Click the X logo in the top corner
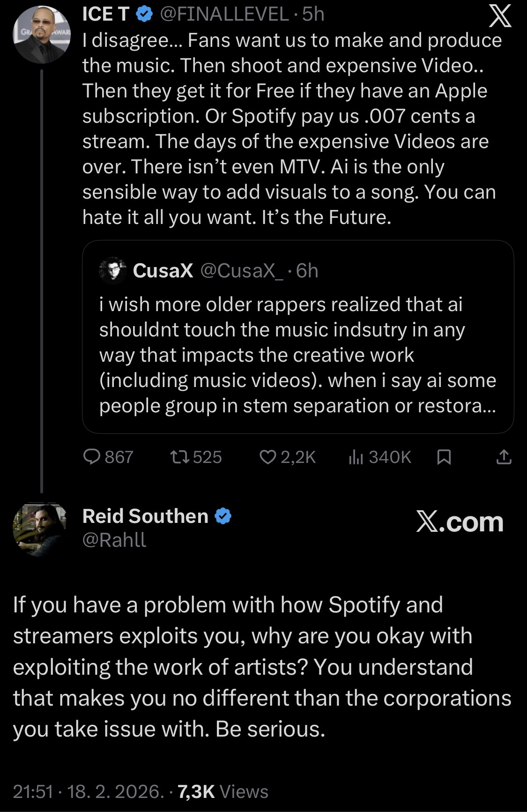 [500, 18]
